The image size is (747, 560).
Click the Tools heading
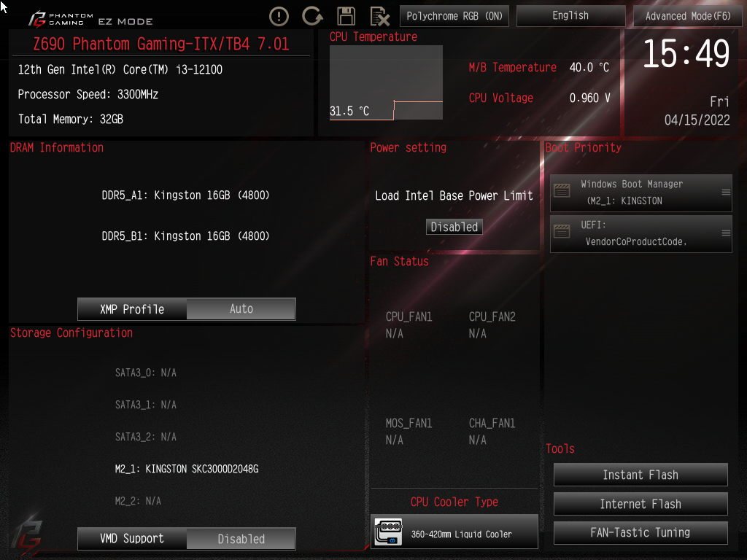560,448
